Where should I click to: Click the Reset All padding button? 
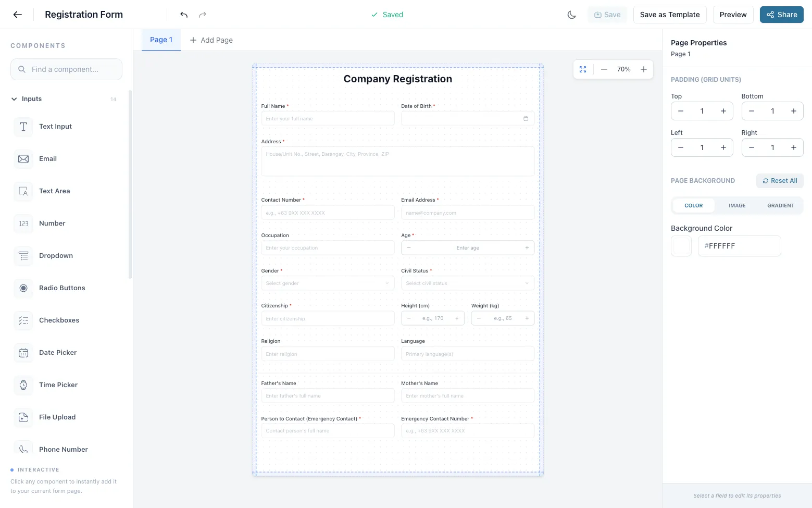780,180
